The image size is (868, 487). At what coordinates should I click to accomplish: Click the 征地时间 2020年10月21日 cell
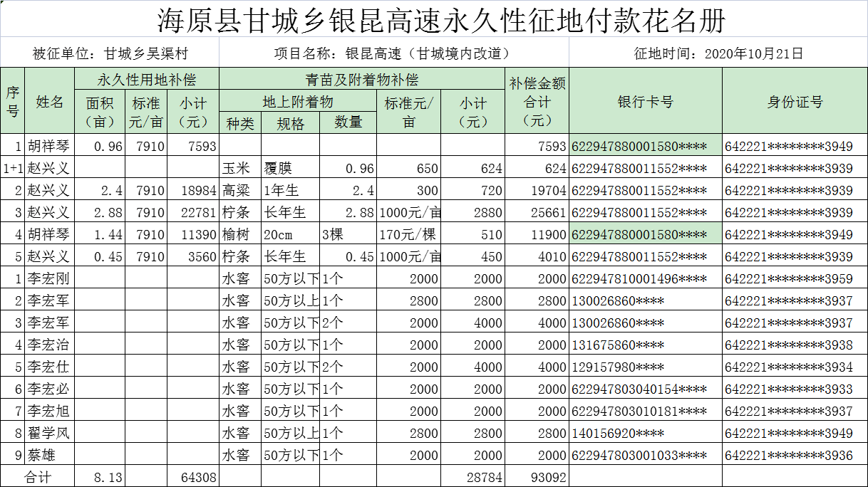(x=718, y=53)
